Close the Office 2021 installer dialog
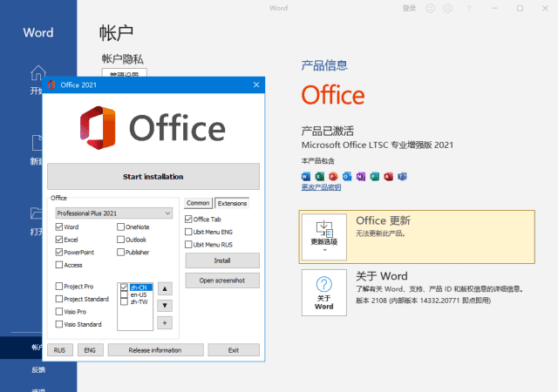Viewport: 558px width, 392px height. (x=256, y=84)
